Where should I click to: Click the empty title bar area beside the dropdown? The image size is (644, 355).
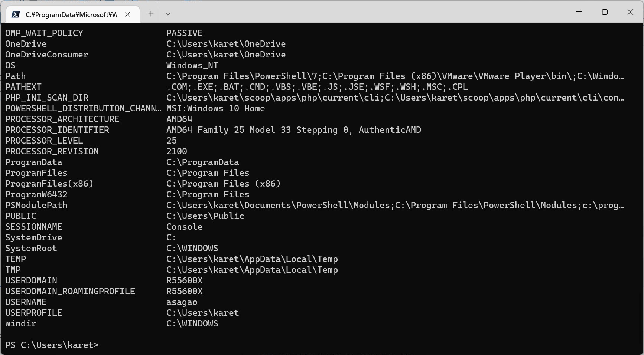pyautogui.click(x=368, y=12)
